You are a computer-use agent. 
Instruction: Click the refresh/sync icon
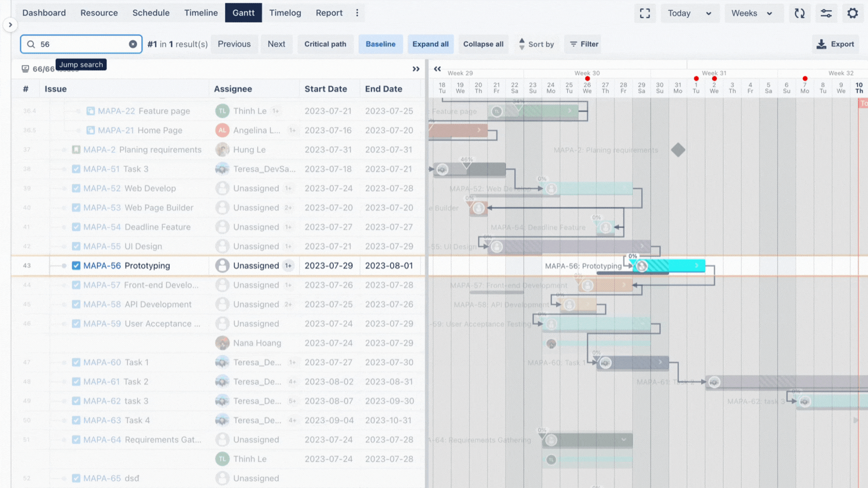coord(799,13)
